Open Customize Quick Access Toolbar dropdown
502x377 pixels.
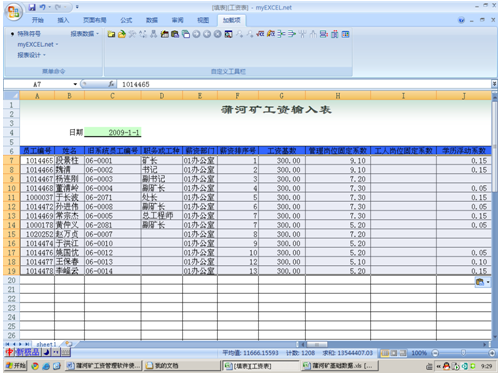click(x=77, y=7)
